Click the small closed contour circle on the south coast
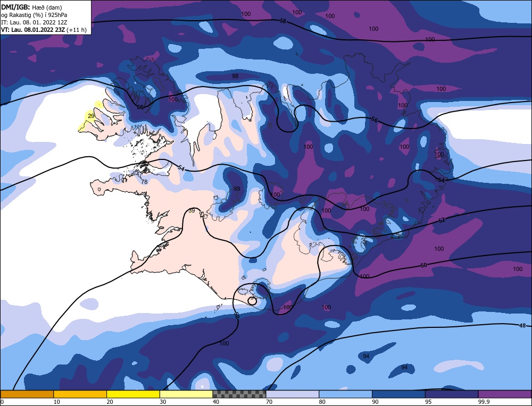The width and height of the screenshot is (532, 406). point(252,301)
